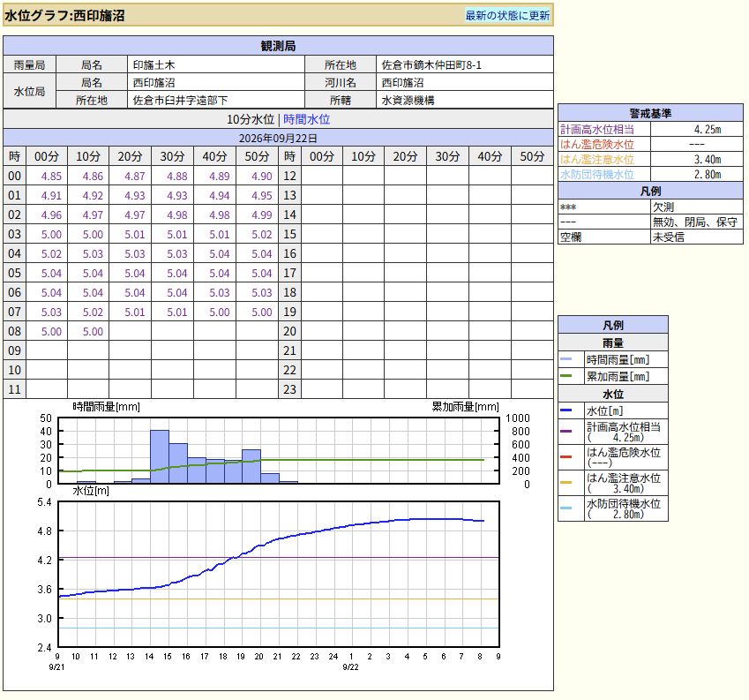The image size is (749, 700).
Task: Click the cyan 水防団待機水位 legend swatch
Action: (x=565, y=508)
